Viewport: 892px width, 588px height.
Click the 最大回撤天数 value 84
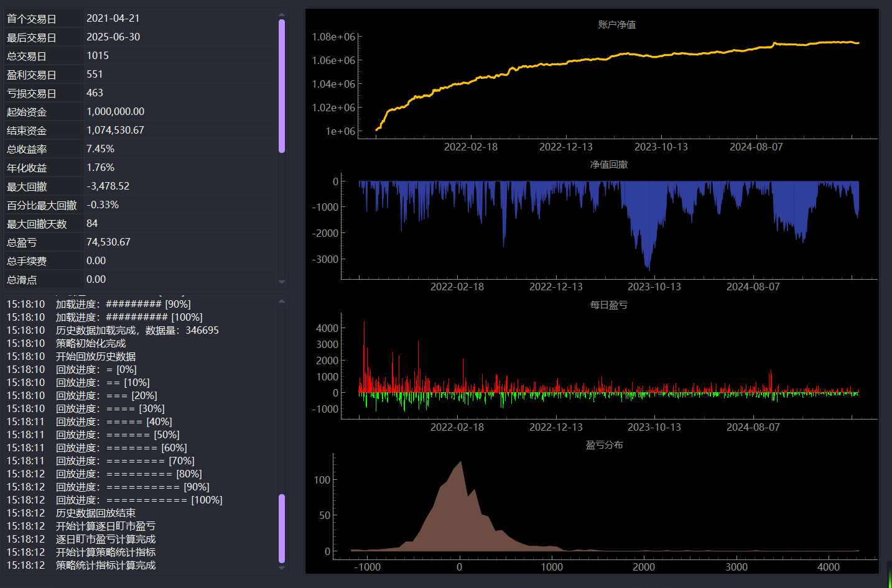(92, 224)
